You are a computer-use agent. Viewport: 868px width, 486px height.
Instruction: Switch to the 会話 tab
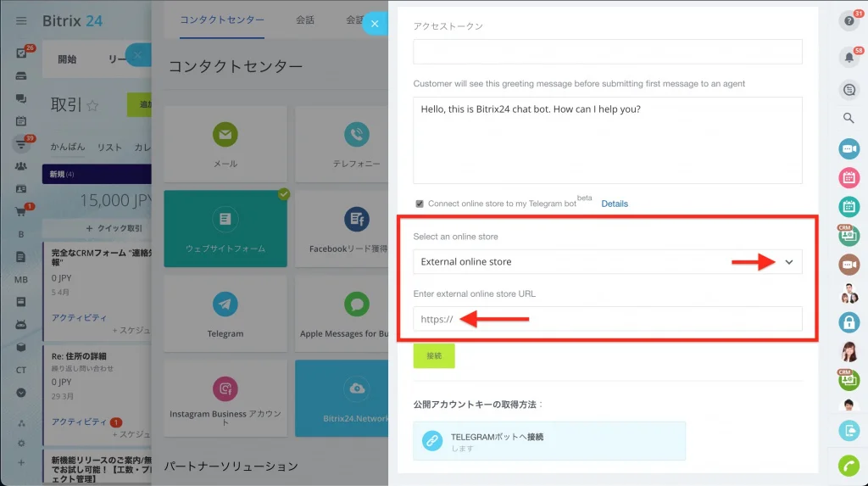[305, 20]
